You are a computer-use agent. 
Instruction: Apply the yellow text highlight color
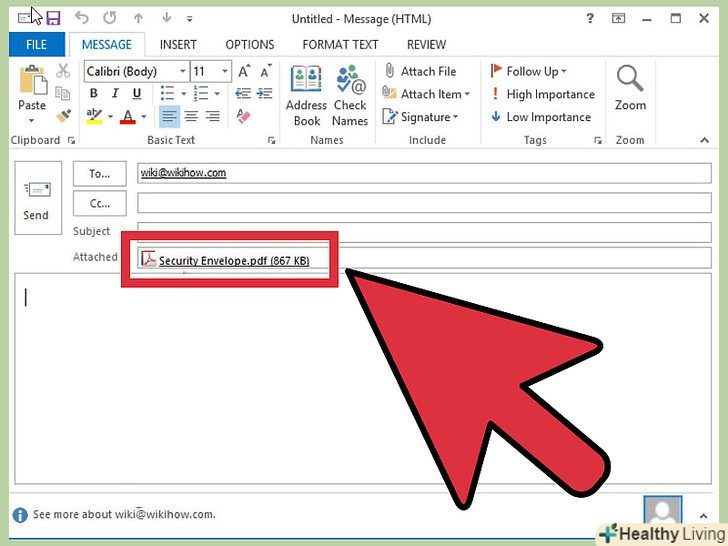click(x=95, y=116)
